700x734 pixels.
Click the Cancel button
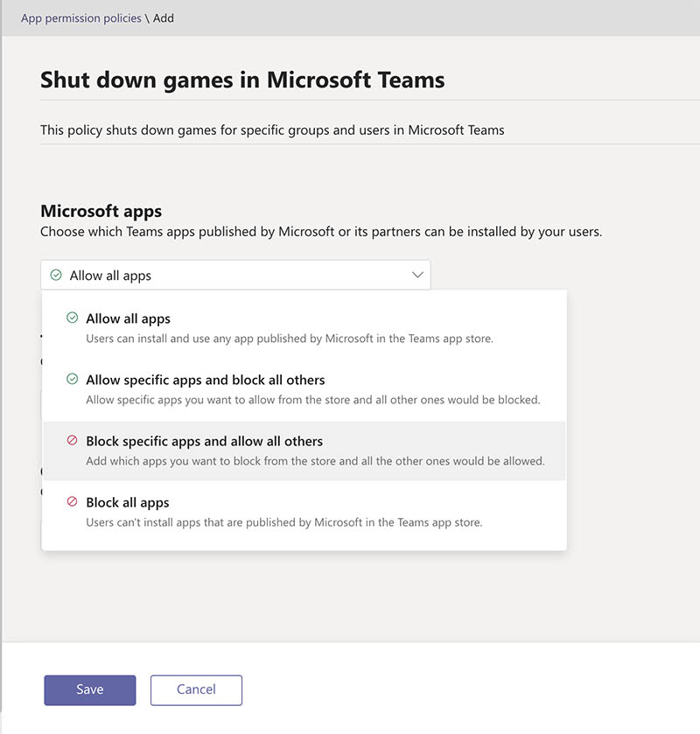196,689
